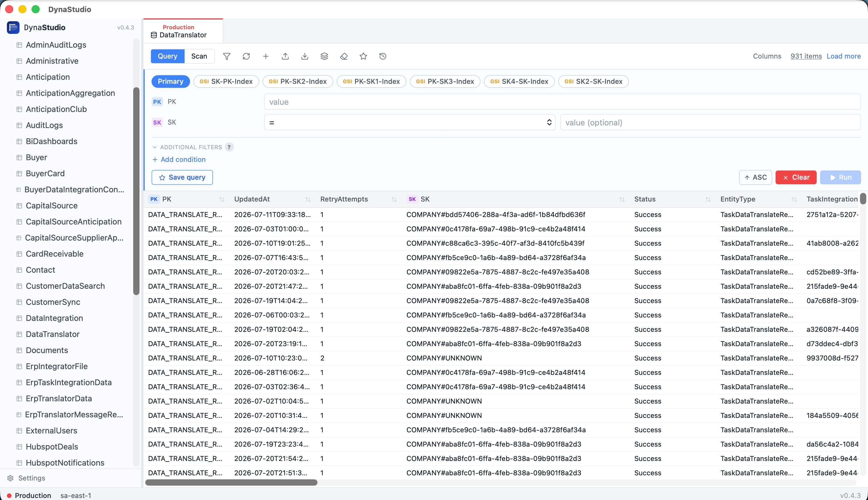This screenshot has width=868, height=500.
Task: Click Save query button
Action: click(x=182, y=177)
